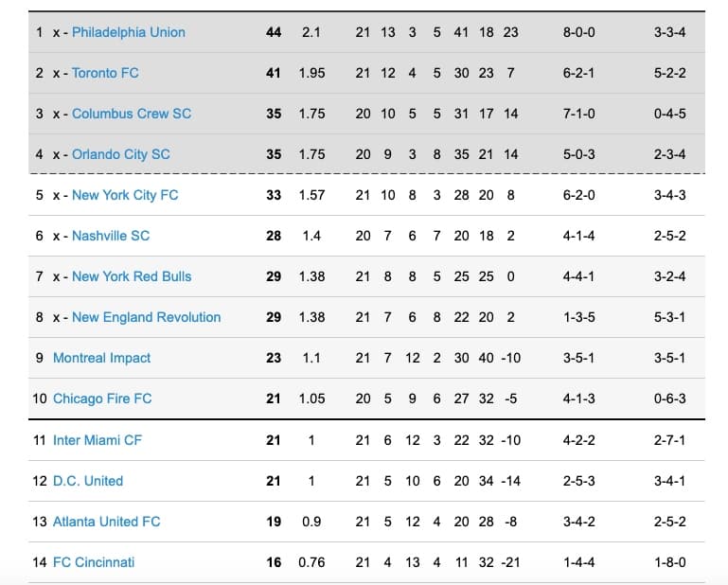Go to New York City FC link
Screen dimensions: 728x585
click(x=125, y=195)
